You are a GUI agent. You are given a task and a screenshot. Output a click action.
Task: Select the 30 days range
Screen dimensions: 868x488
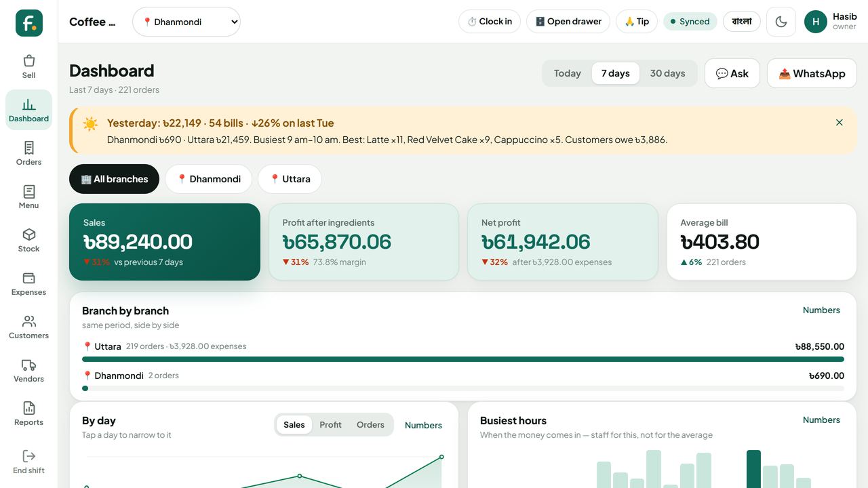(x=668, y=73)
